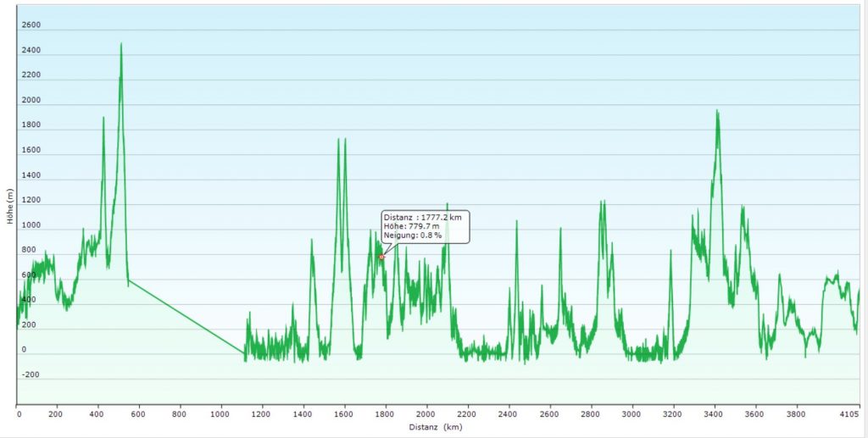868x438 pixels.
Task: Click the red marker point on the profile
Action: click(x=381, y=257)
